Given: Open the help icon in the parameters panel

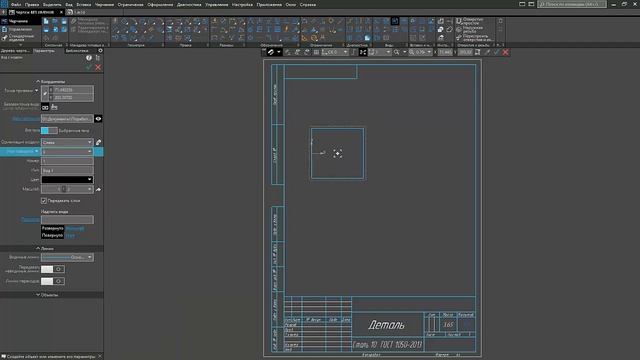Looking at the screenshot, I should 89,58.
